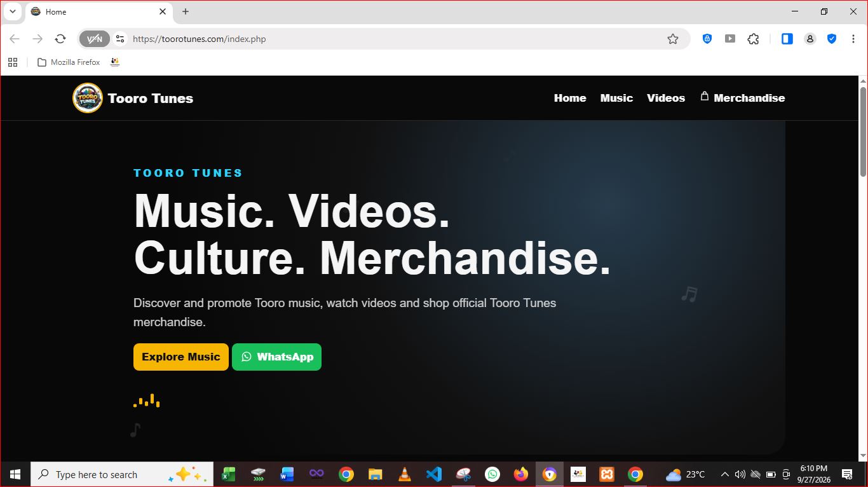The width and height of the screenshot is (868, 487).
Task: Open the blue lock shield extension icon
Action: pyautogui.click(x=707, y=39)
